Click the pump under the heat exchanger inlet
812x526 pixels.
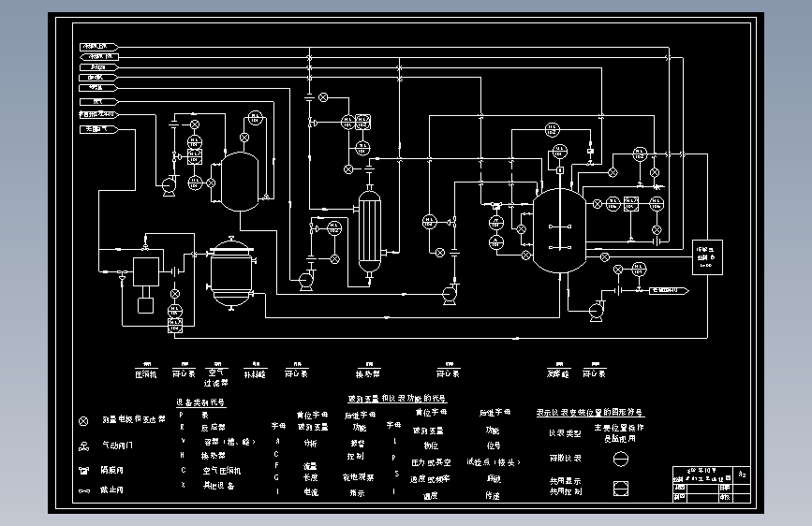(x=306, y=281)
